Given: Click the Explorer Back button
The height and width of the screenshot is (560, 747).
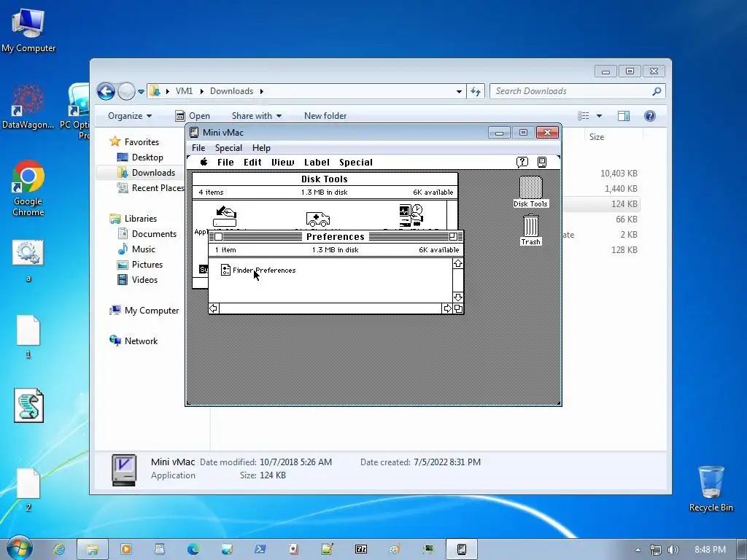Looking at the screenshot, I should click(x=107, y=91).
